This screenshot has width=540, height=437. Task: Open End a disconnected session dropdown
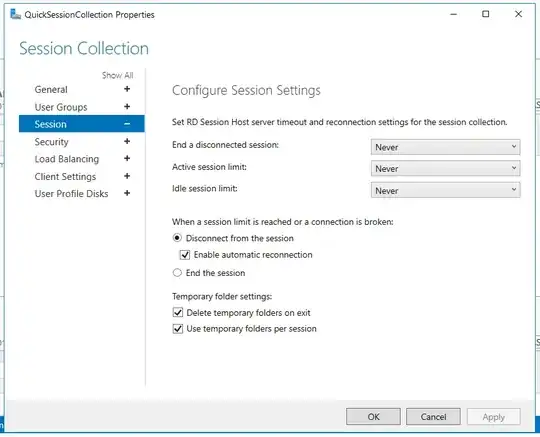tap(445, 147)
